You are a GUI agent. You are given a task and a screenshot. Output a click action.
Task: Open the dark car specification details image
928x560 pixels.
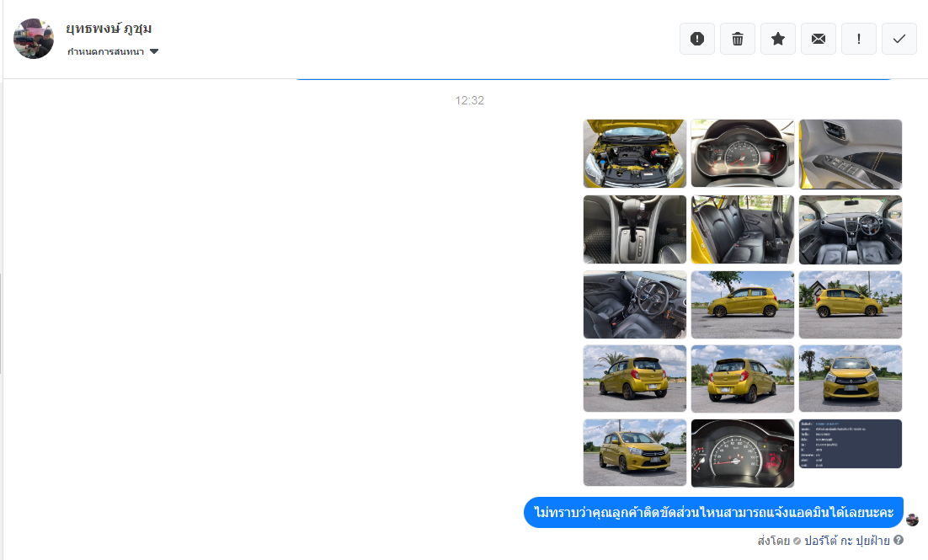851,444
